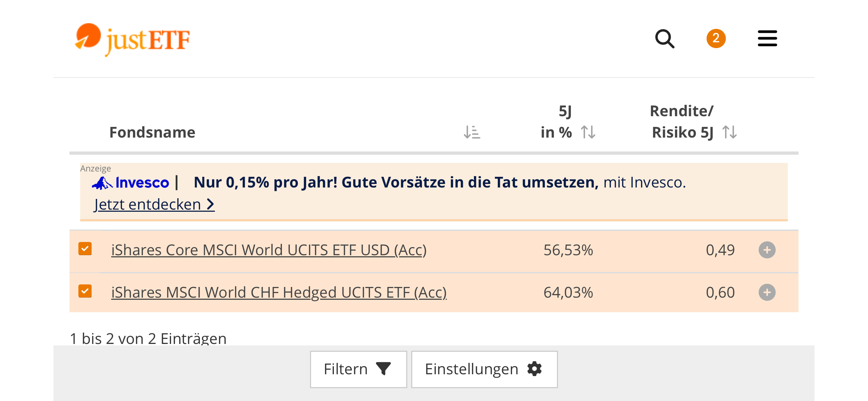Open the hamburger menu

click(767, 38)
